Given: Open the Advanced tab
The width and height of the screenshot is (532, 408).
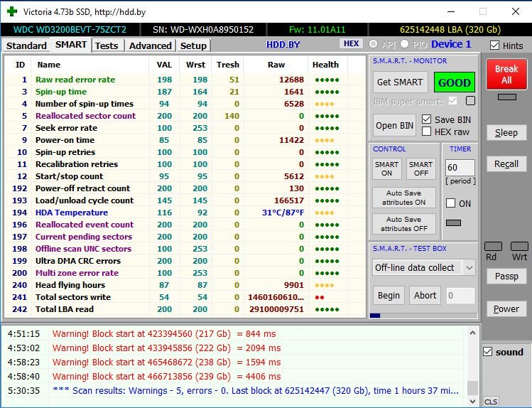Looking at the screenshot, I should click(x=150, y=45).
